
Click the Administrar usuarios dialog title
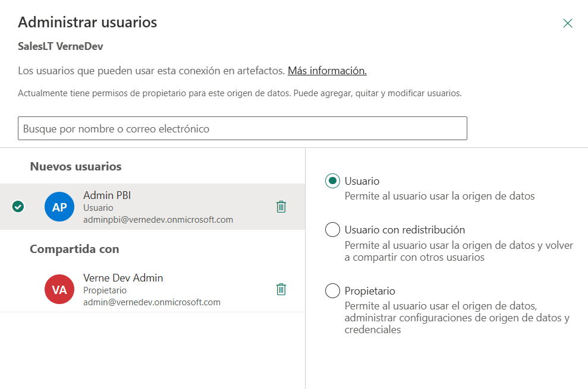point(88,22)
